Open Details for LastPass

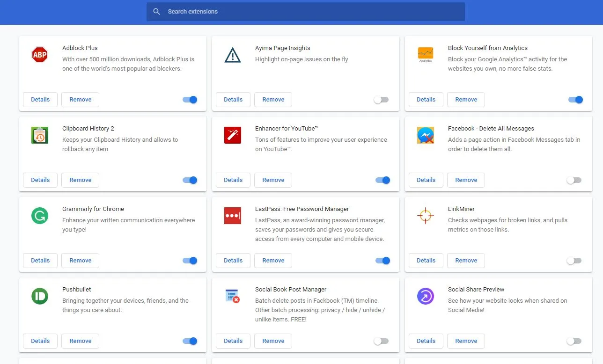tap(233, 261)
